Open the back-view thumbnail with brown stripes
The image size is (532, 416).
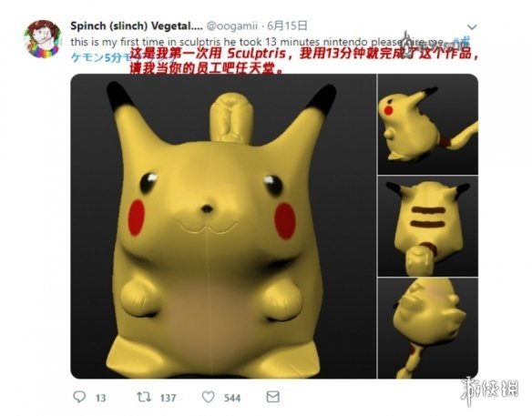click(x=428, y=226)
